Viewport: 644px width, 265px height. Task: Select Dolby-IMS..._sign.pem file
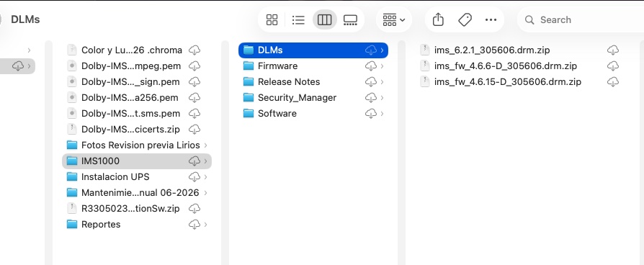[x=137, y=82]
